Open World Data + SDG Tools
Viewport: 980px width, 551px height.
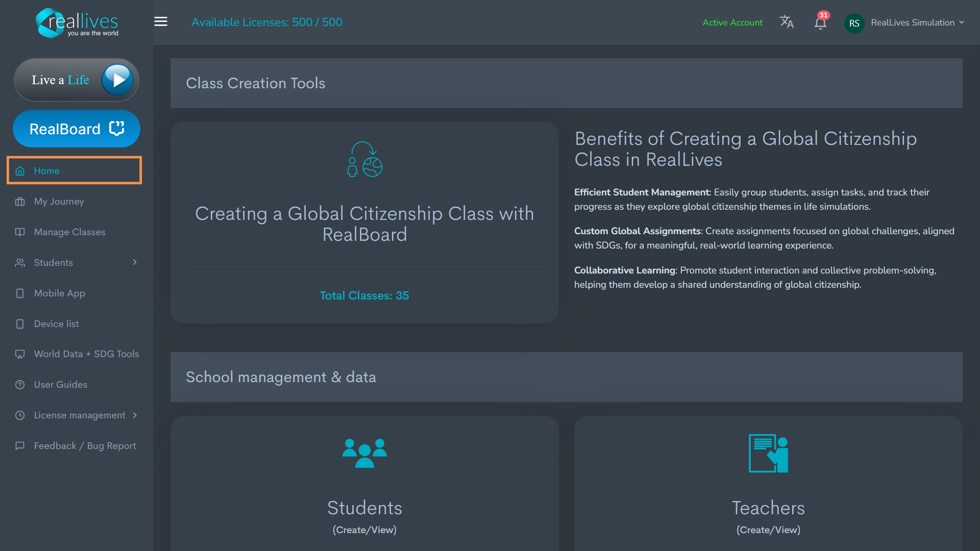[x=86, y=354]
